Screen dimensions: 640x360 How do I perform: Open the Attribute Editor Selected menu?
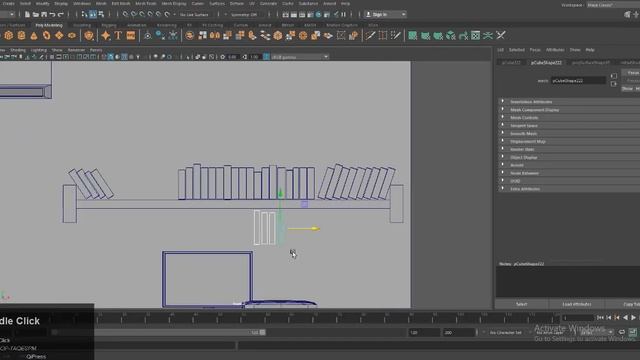click(x=516, y=50)
